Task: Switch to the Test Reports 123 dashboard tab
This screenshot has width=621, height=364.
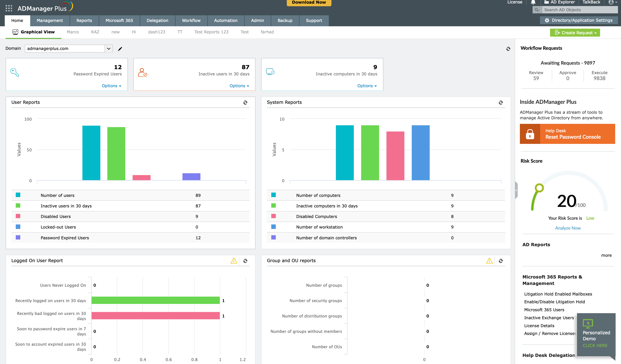Action: 211,32
